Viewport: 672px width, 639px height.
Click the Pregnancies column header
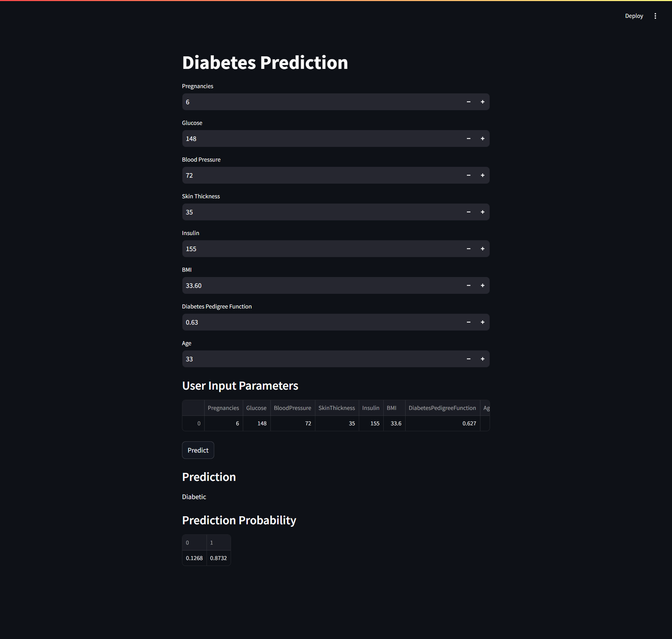[223, 408]
